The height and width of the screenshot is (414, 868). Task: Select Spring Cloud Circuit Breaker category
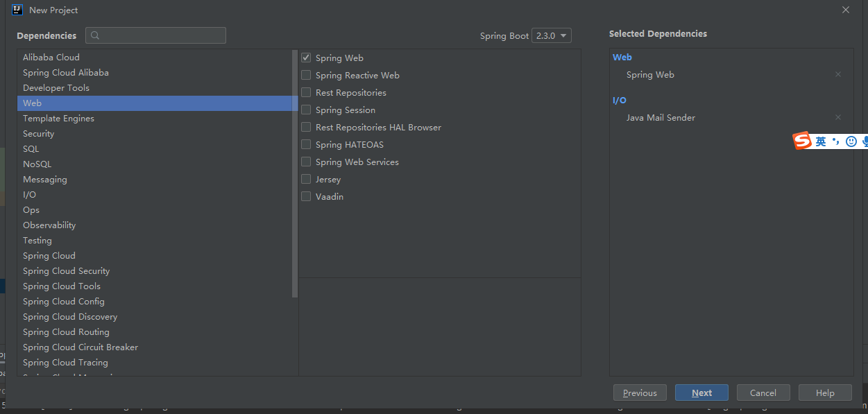(x=155, y=347)
